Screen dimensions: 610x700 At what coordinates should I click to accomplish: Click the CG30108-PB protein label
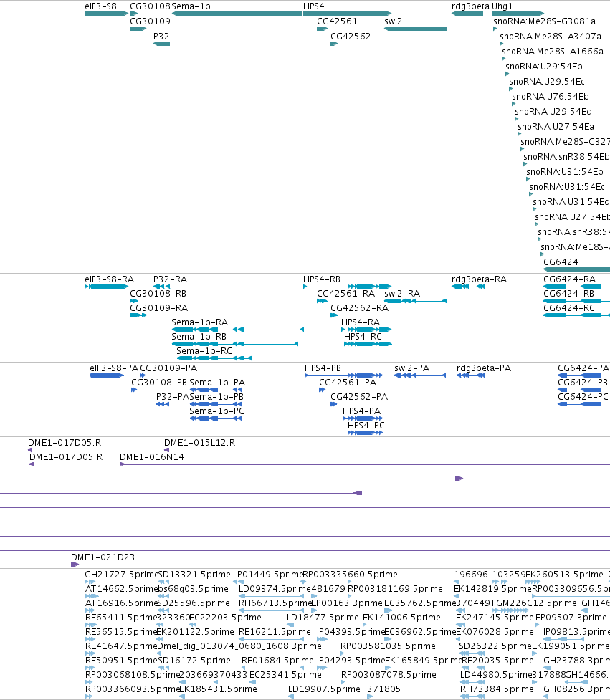pyautogui.click(x=159, y=382)
